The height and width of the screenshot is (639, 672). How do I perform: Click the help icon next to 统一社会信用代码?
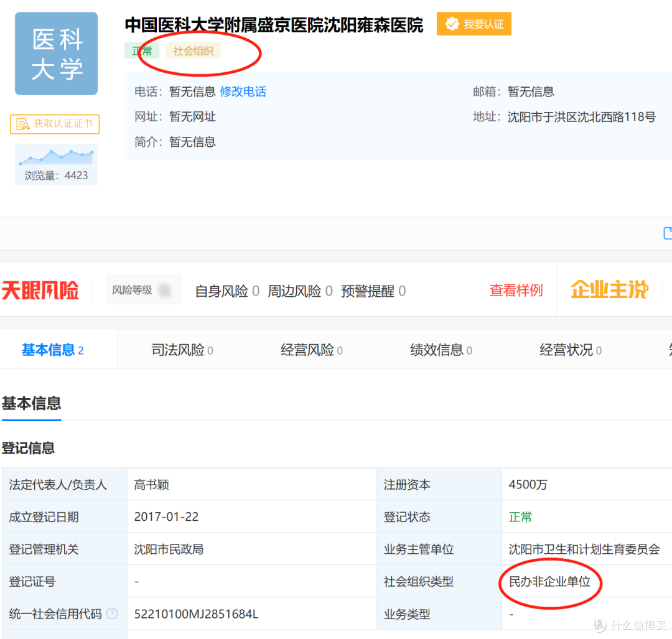click(x=112, y=613)
